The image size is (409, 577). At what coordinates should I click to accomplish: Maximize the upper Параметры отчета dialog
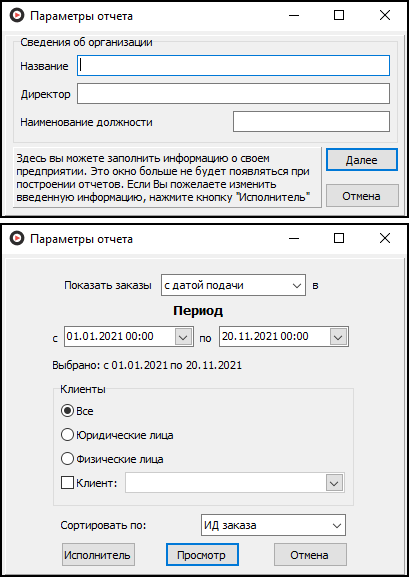339,15
